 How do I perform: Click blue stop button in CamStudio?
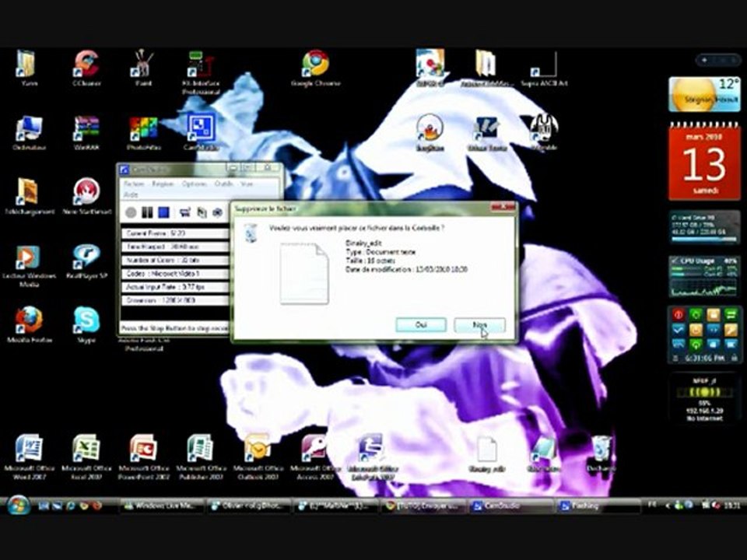click(x=163, y=212)
